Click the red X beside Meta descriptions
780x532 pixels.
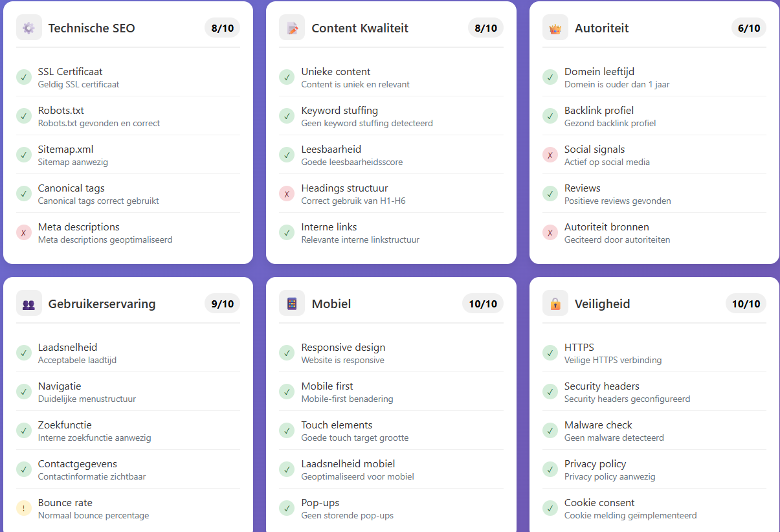[x=24, y=233]
